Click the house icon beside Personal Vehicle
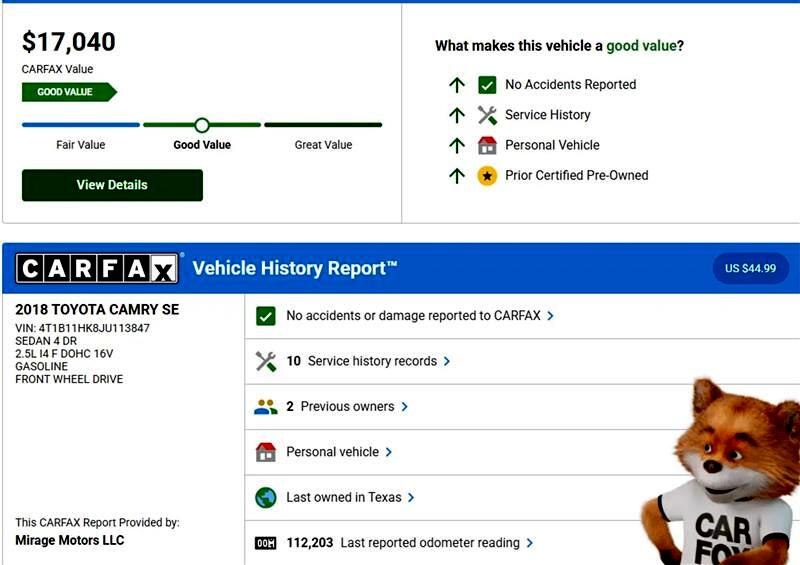Screen dimensions: 800x565 pos(487,145)
